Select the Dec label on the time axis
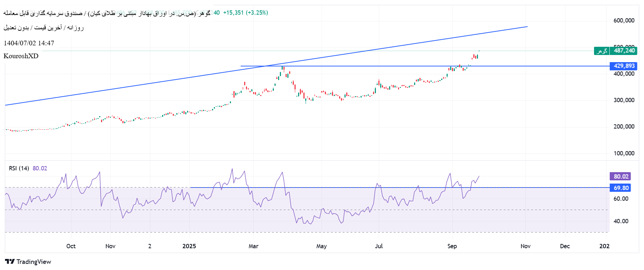This screenshot has width=644, height=270. tap(565, 246)
